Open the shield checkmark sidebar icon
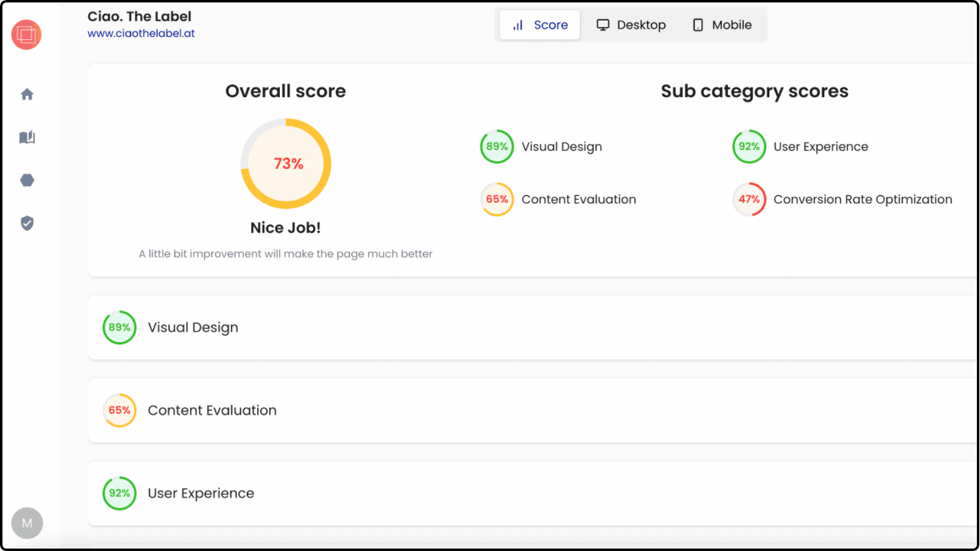980x551 pixels. (27, 223)
